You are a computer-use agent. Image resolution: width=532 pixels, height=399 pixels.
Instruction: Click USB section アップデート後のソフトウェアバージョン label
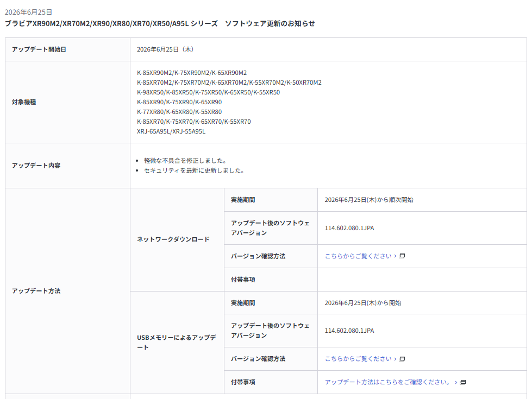[x=271, y=331]
